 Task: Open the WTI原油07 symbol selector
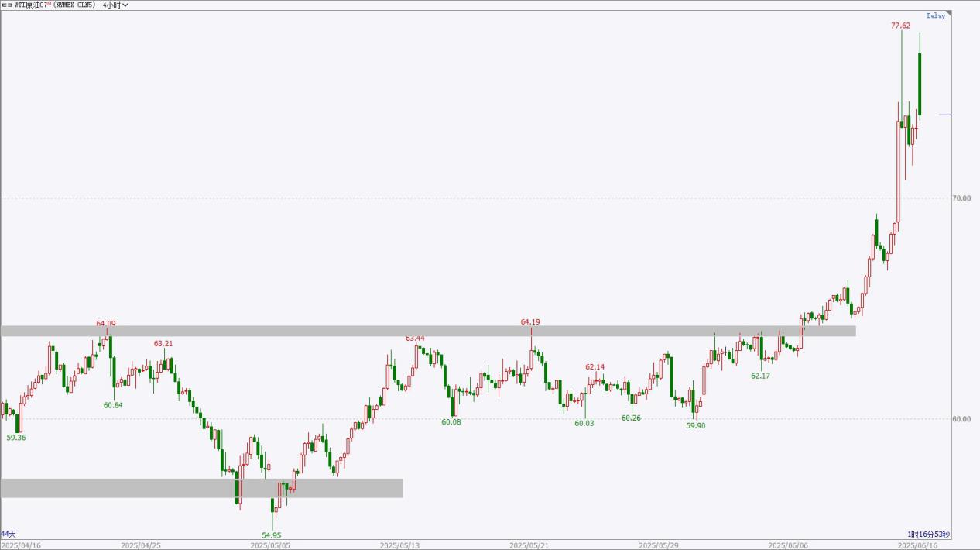(30, 5)
